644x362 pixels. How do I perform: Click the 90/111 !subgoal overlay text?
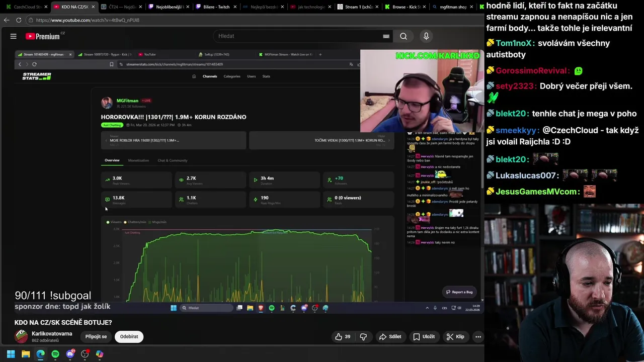point(53,296)
